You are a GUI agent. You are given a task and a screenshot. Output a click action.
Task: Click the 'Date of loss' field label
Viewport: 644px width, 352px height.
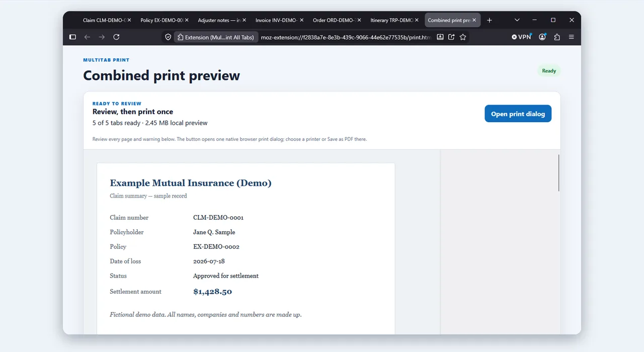pos(125,261)
